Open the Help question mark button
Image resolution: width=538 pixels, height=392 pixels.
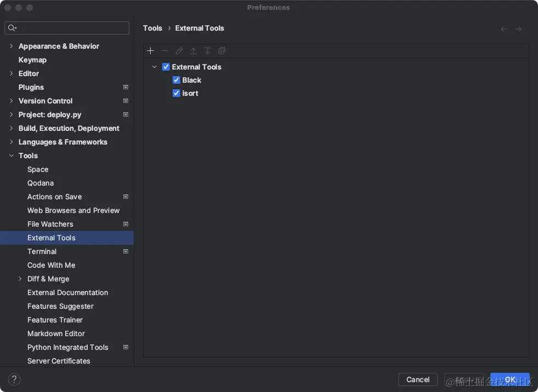coord(15,379)
